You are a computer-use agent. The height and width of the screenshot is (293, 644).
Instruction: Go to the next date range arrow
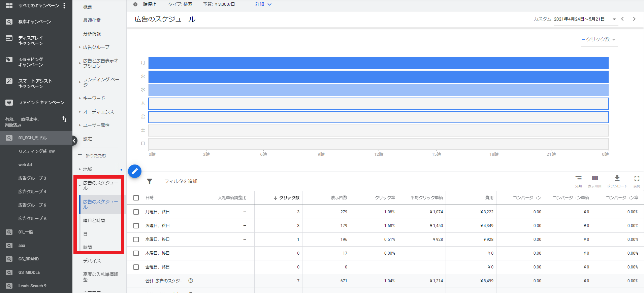coord(634,19)
